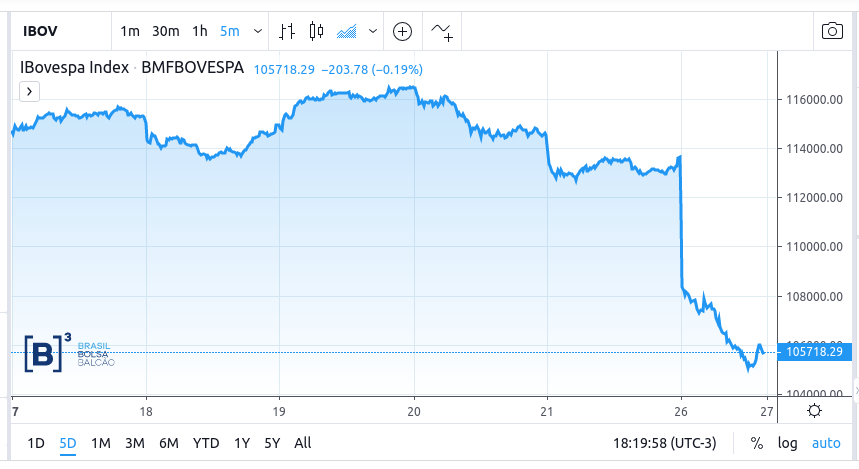Take a chart snapshot with camera icon

pyautogui.click(x=832, y=31)
